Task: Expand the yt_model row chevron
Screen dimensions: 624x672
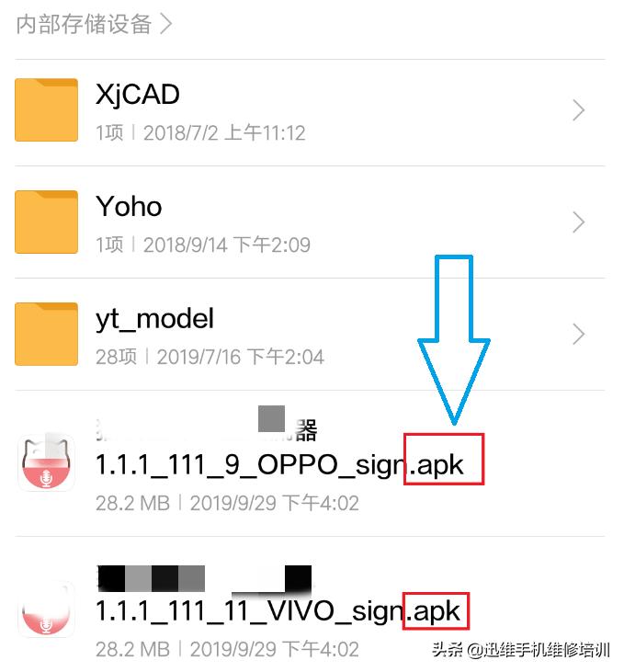Action: 579,335
